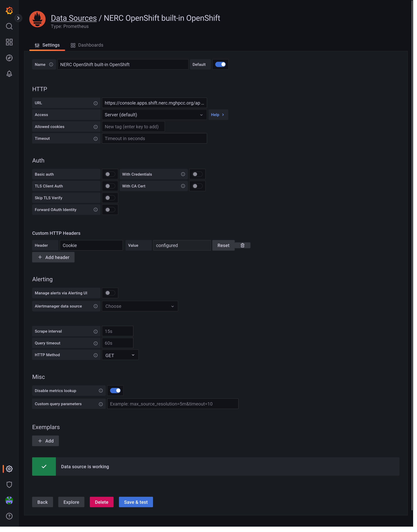417x532 pixels.
Task: Open the Alerting bell icon
Action: pos(9,74)
